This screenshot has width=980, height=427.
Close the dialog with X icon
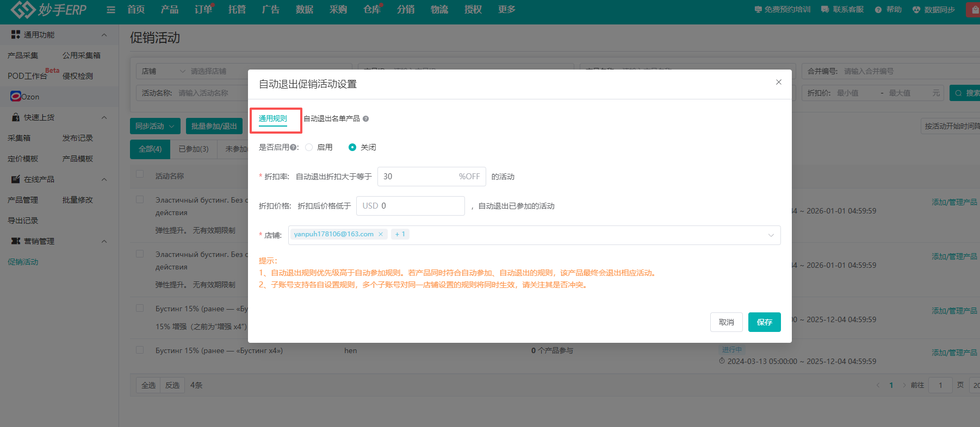778,82
